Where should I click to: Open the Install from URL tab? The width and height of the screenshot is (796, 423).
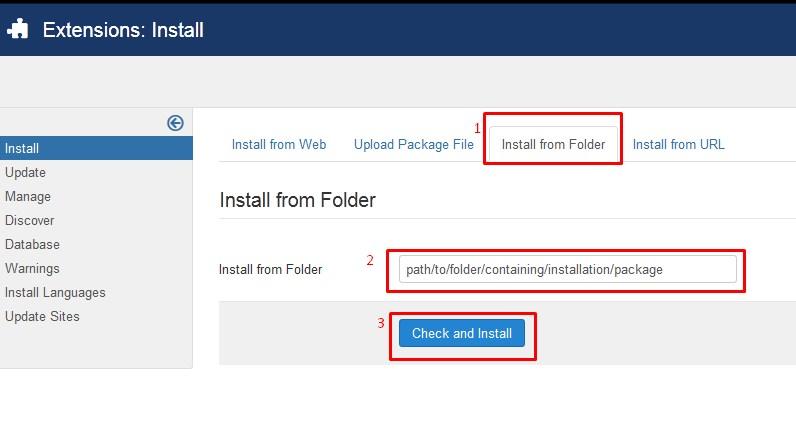coord(678,144)
